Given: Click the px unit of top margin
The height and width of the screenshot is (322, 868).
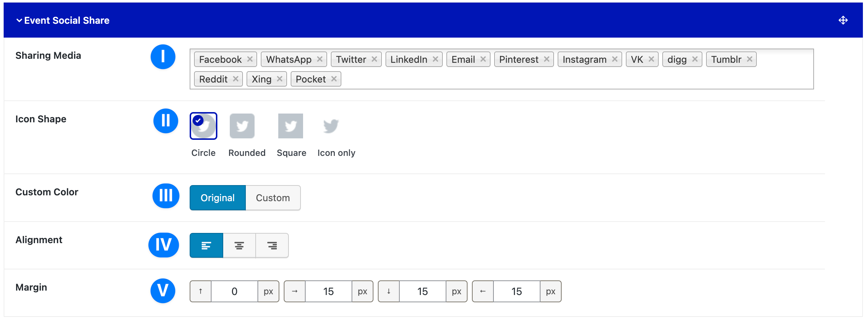Looking at the screenshot, I should (268, 291).
